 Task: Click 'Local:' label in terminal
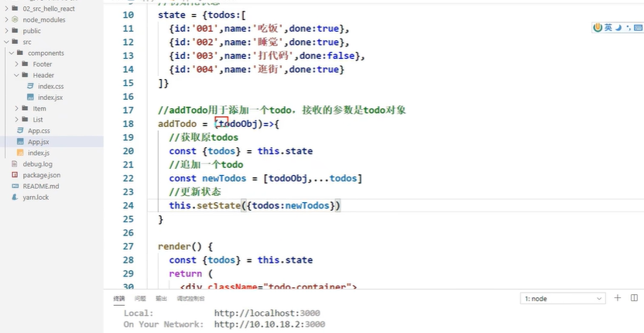(x=139, y=314)
